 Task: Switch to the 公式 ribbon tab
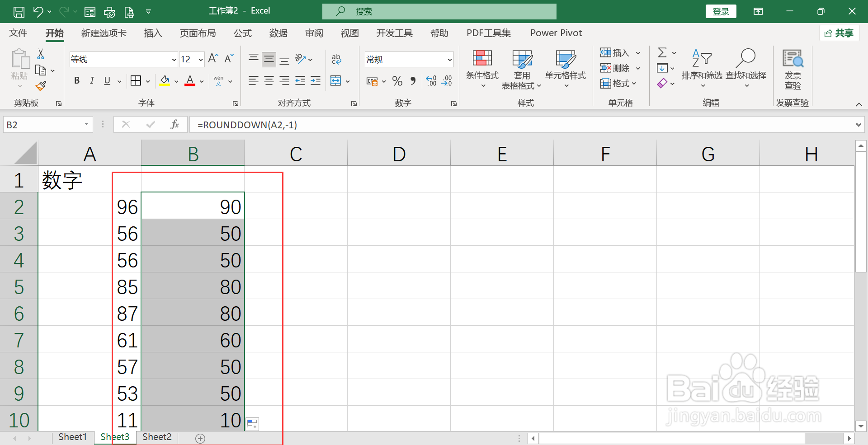click(x=243, y=33)
